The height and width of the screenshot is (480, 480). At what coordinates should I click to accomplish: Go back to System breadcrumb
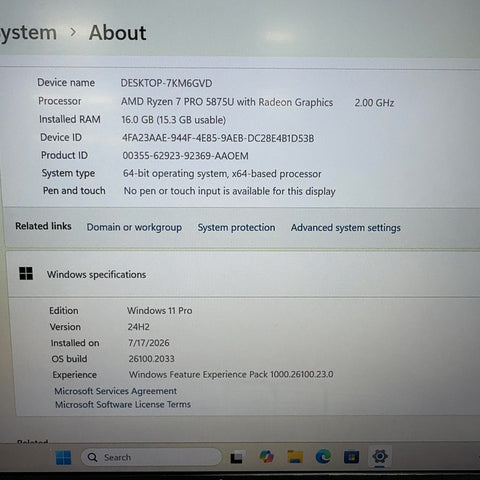click(28, 33)
